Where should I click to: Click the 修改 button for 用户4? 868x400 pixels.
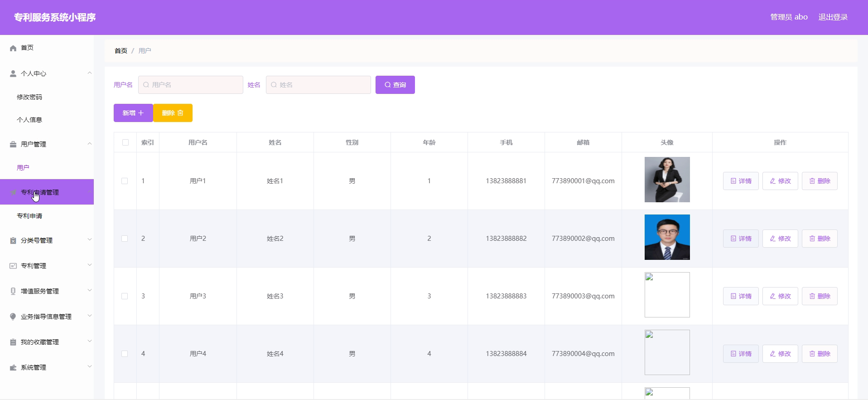pyautogui.click(x=780, y=354)
